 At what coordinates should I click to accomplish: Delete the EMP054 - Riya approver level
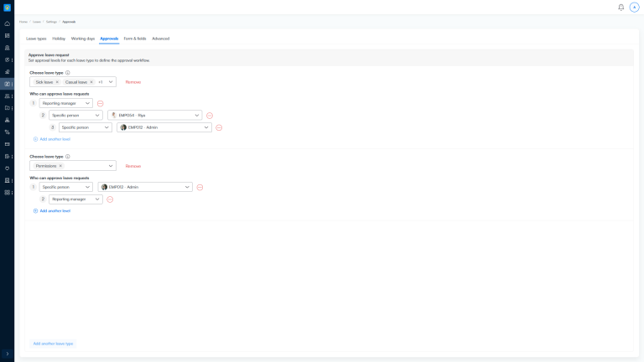coord(210,115)
